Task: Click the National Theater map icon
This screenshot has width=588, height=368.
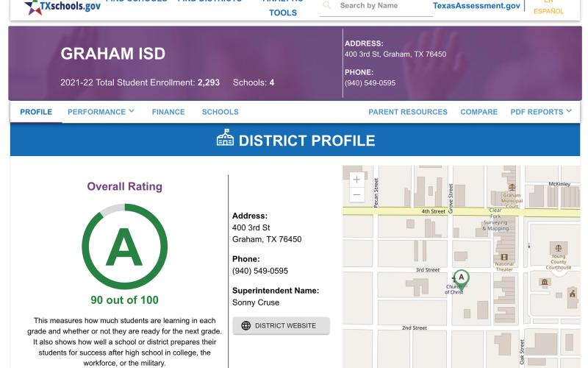Action: pyautogui.click(x=504, y=257)
